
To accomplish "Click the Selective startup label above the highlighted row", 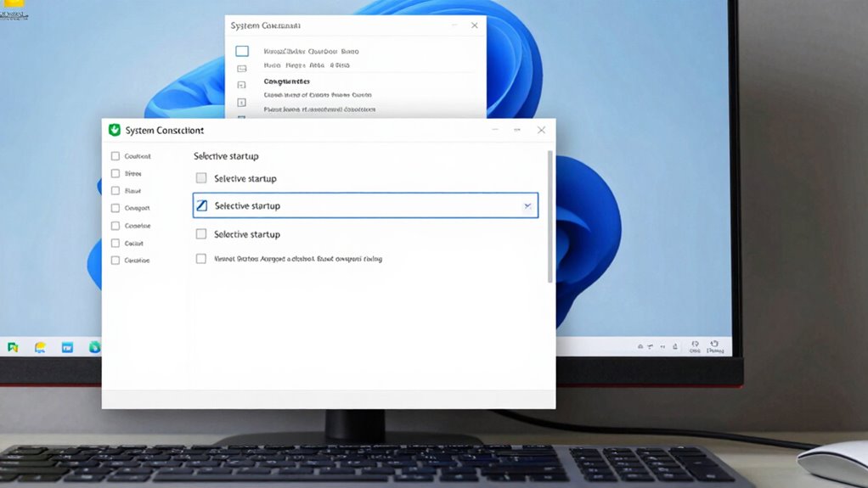I will [245, 178].
